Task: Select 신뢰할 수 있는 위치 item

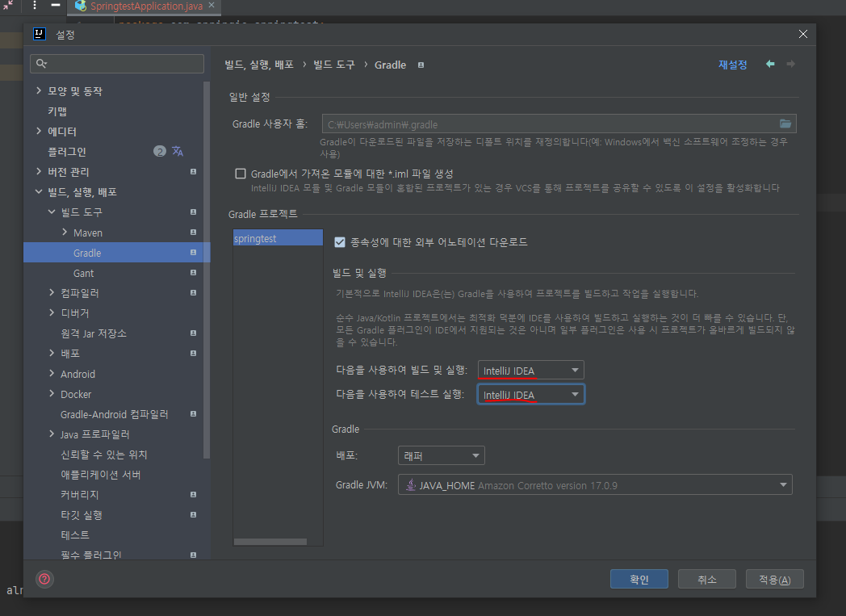Action: pyautogui.click(x=104, y=455)
